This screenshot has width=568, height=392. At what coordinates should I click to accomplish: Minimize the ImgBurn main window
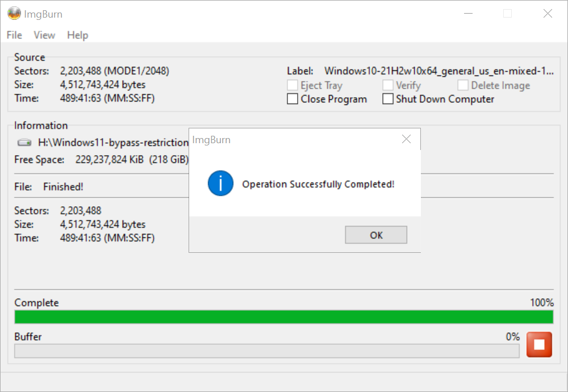469,14
